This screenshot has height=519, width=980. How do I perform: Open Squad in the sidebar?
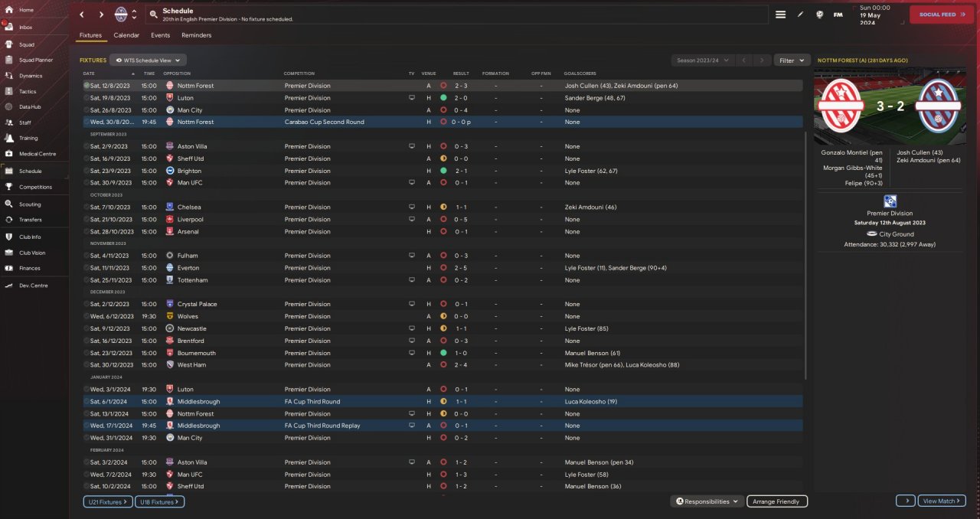26,44
